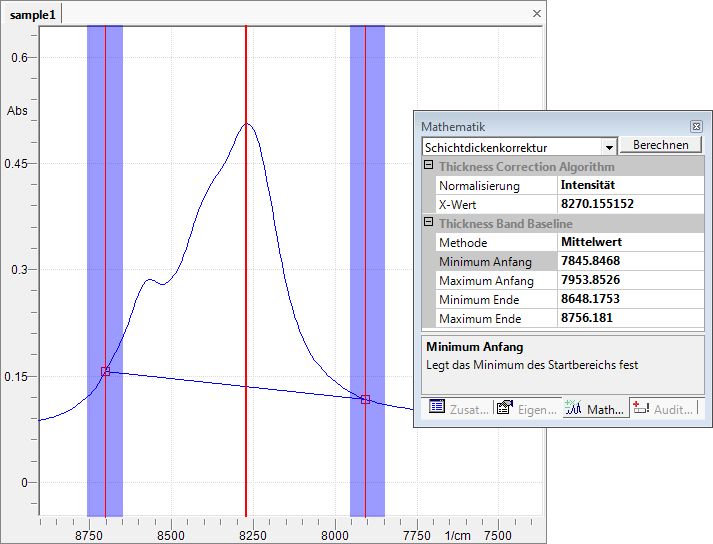
Task: Select the Math... tab
Action: pyautogui.click(x=594, y=408)
